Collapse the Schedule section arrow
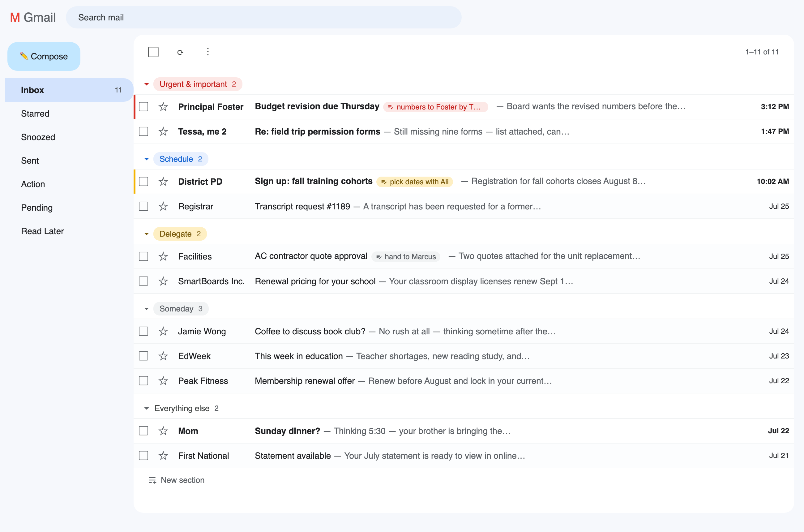This screenshot has width=804, height=532. click(x=147, y=159)
